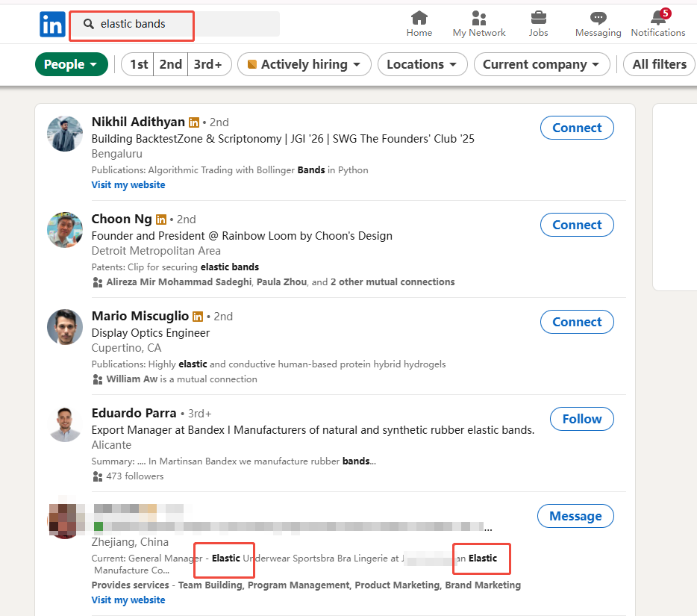Click the yellow Actively hiring badge icon
697x616 pixels.
pos(251,64)
